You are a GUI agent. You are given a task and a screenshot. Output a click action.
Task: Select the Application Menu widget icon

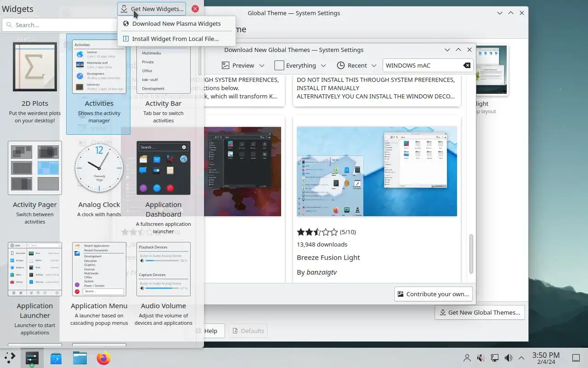pos(99,269)
